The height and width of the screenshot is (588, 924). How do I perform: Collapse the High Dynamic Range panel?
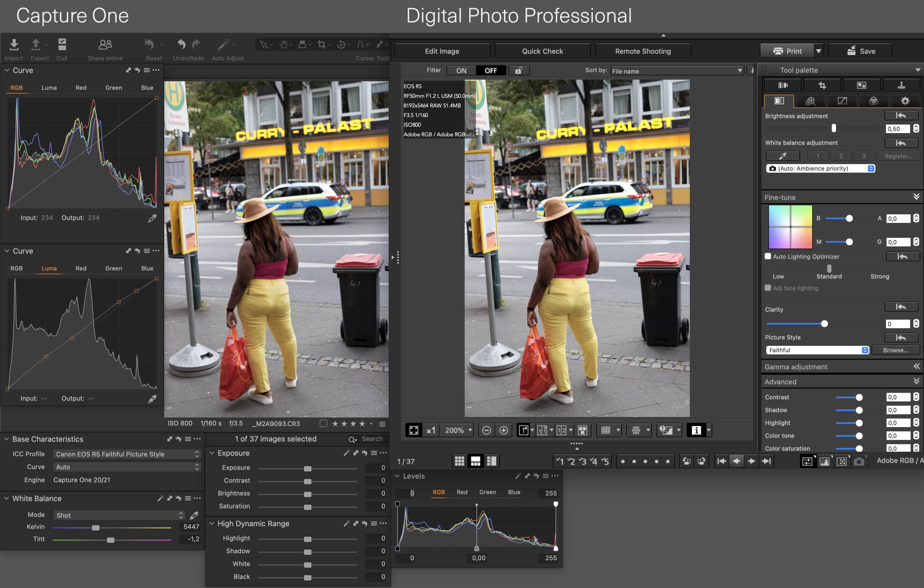212,523
